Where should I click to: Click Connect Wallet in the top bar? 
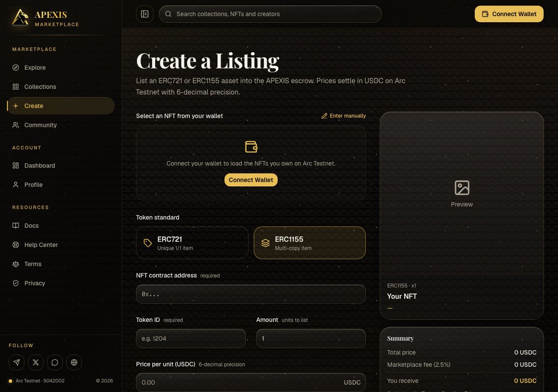(x=509, y=14)
